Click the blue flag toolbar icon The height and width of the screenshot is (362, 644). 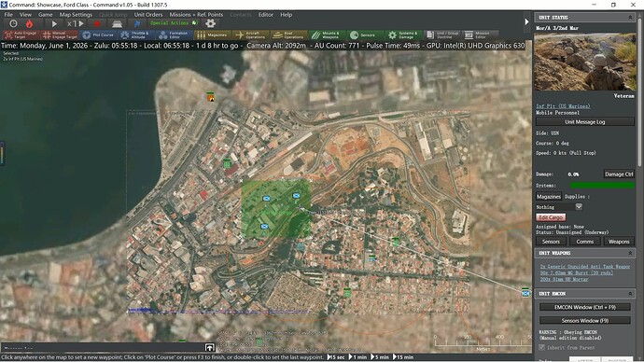pyautogui.click(x=137, y=24)
